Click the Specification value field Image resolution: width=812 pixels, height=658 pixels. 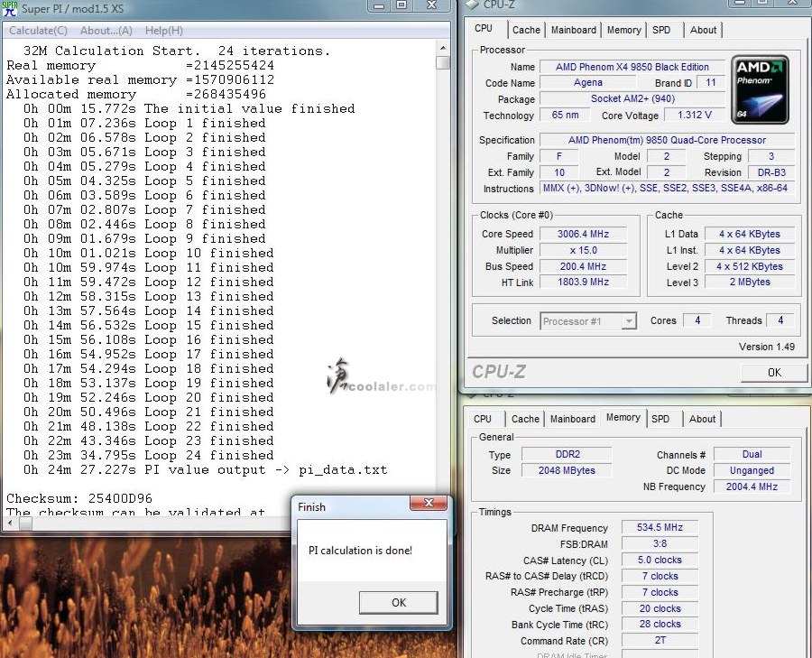pyautogui.click(x=667, y=140)
